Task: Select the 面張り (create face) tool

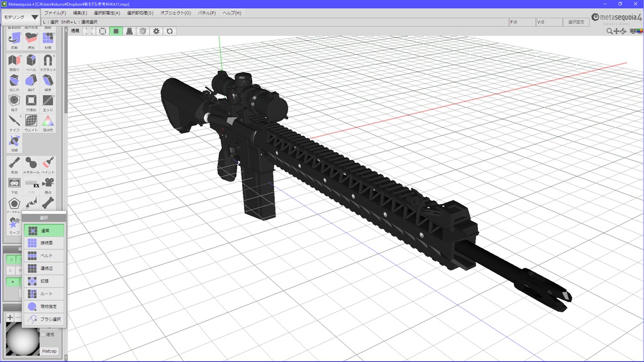Action: 14,62
